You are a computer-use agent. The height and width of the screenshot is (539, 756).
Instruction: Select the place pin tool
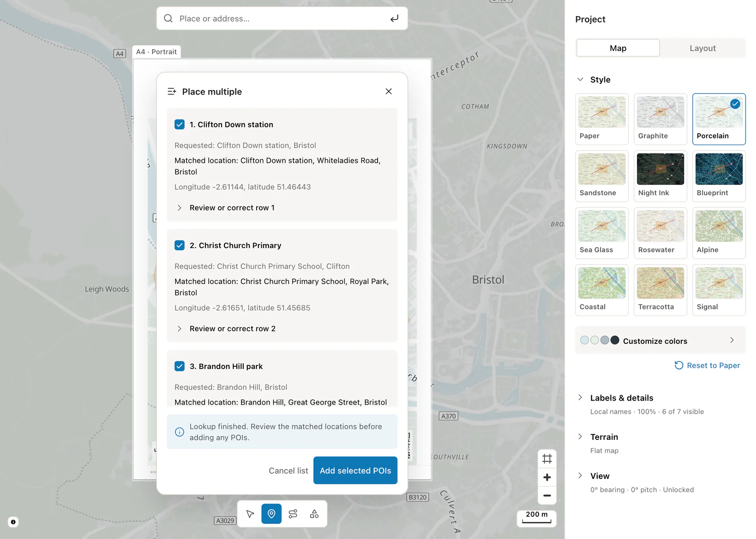point(272,514)
